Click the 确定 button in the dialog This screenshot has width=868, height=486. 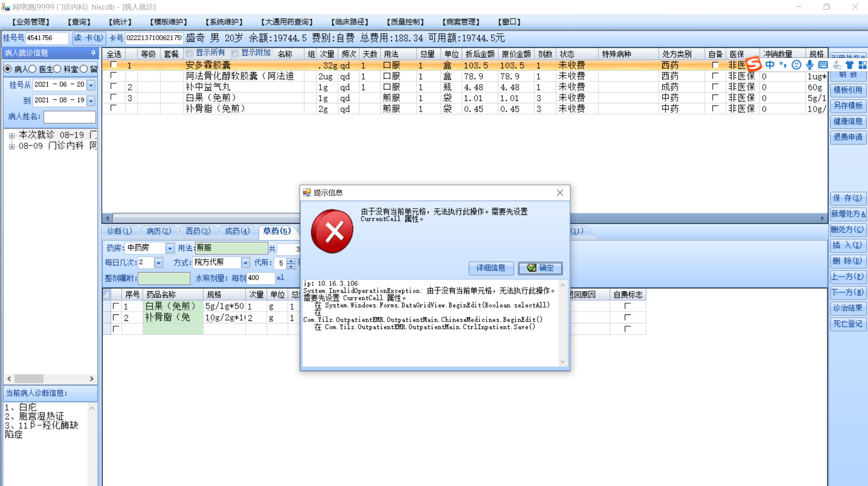(540, 268)
